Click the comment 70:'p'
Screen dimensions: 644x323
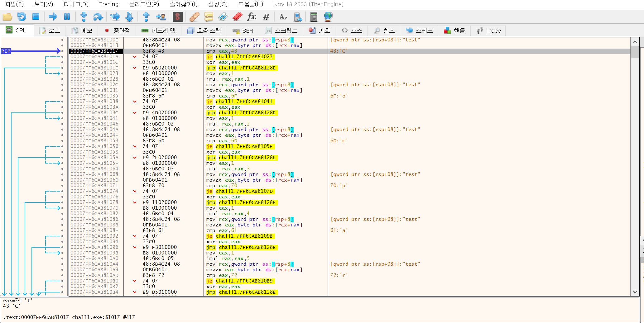click(x=339, y=186)
